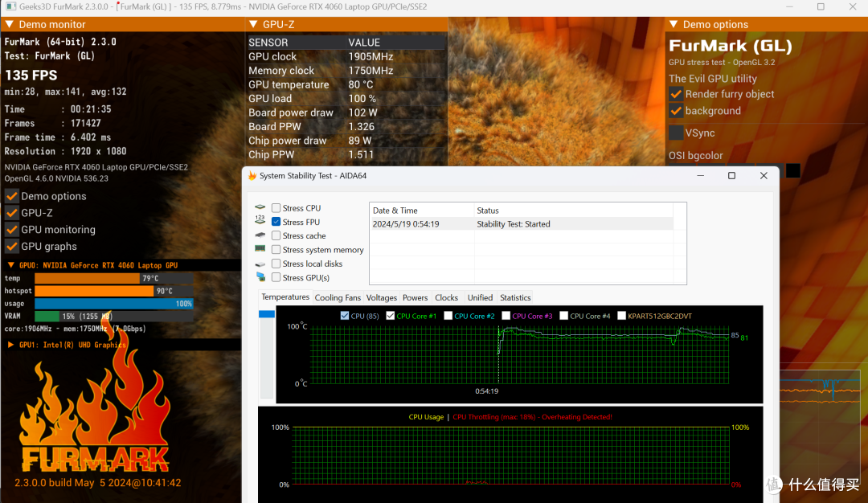Click the SENSOR column header in GPU-Z
Viewport: 868px width, 503px height.
tap(268, 43)
